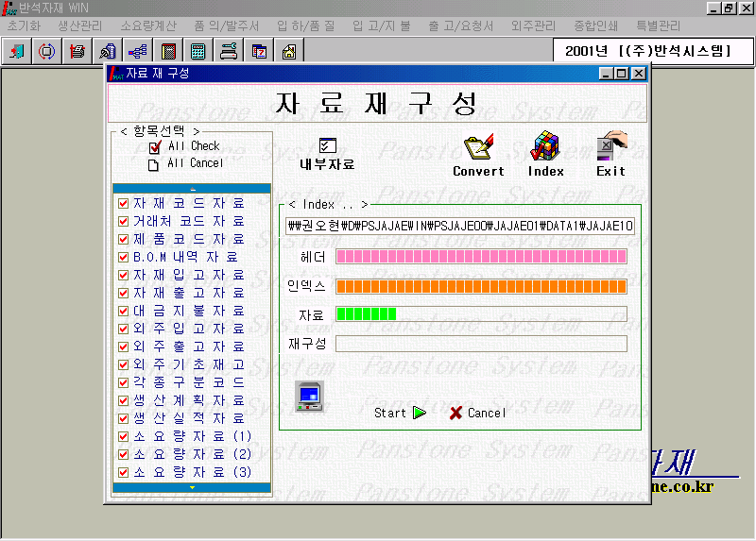Click the Index cube icon
The image size is (756, 541).
tap(545, 148)
